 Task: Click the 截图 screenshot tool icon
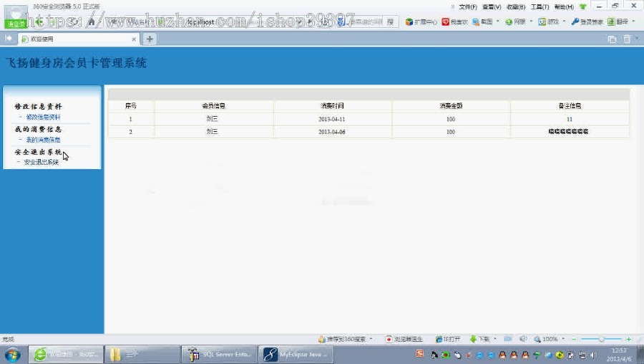click(x=476, y=21)
